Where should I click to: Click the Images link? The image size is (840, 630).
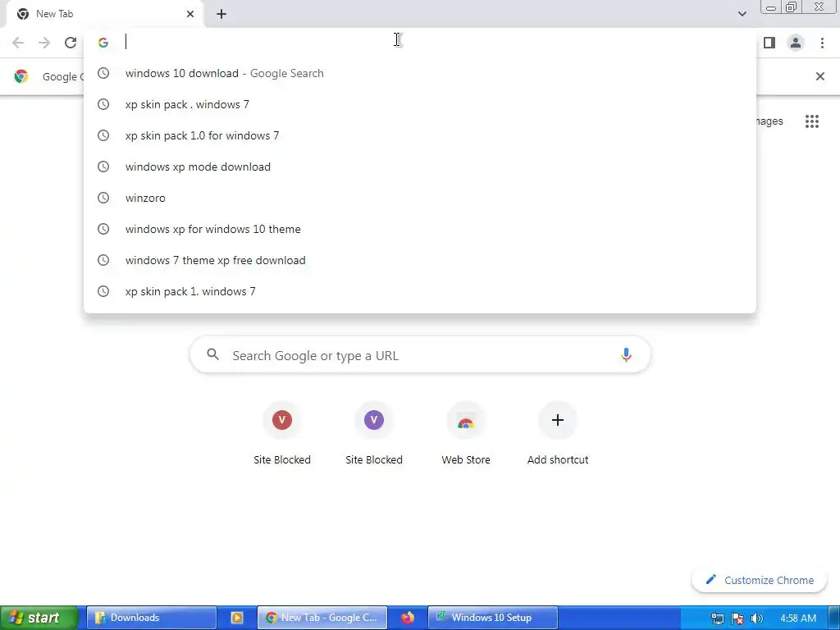click(x=769, y=121)
